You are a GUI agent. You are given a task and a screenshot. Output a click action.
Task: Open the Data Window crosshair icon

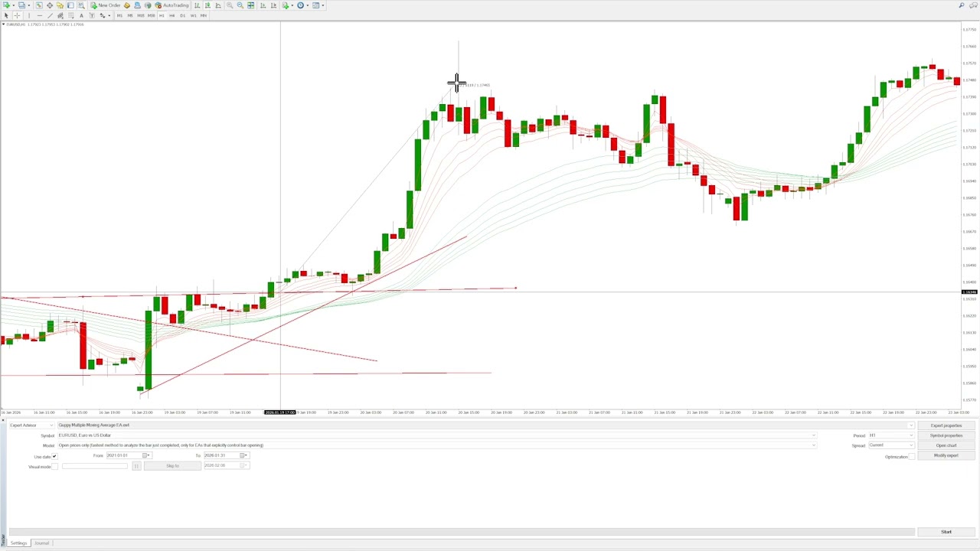pyautogui.click(x=50, y=5)
